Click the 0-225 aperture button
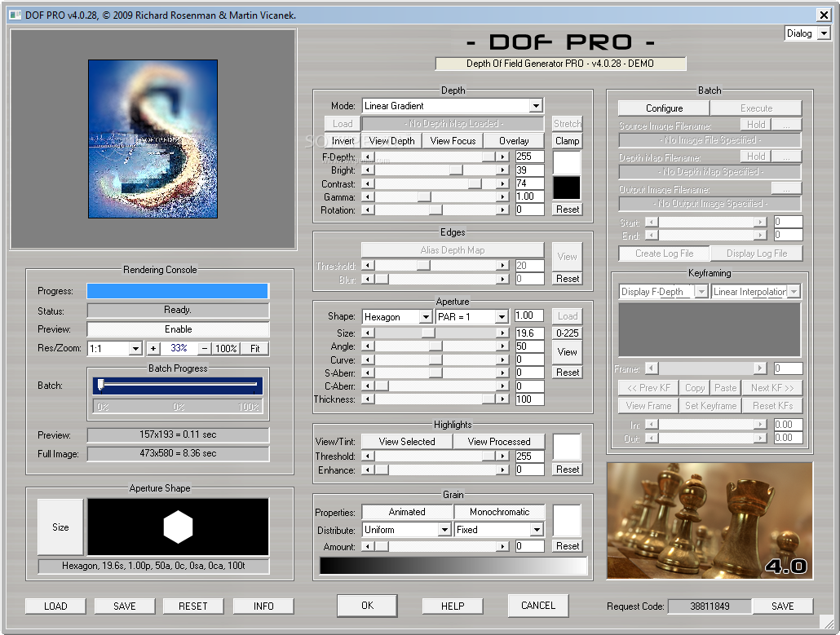Screen dimensions: 840x635 click(567, 333)
